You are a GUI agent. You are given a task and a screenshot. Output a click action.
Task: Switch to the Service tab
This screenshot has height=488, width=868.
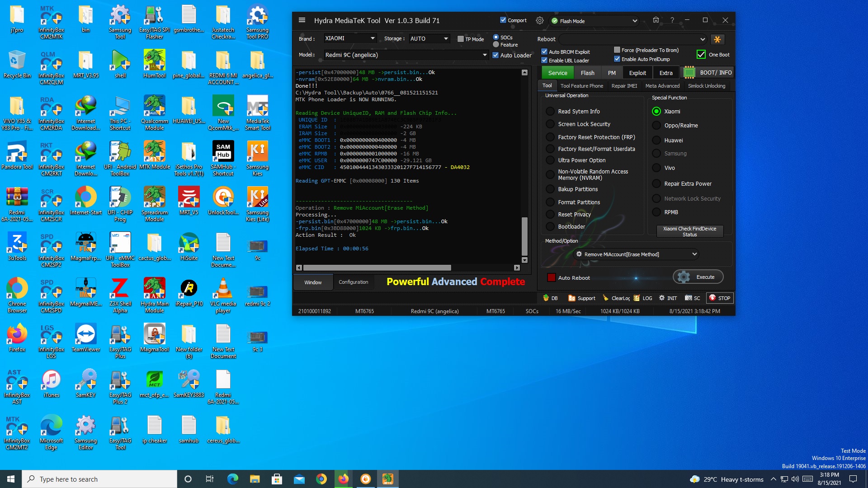[557, 73]
